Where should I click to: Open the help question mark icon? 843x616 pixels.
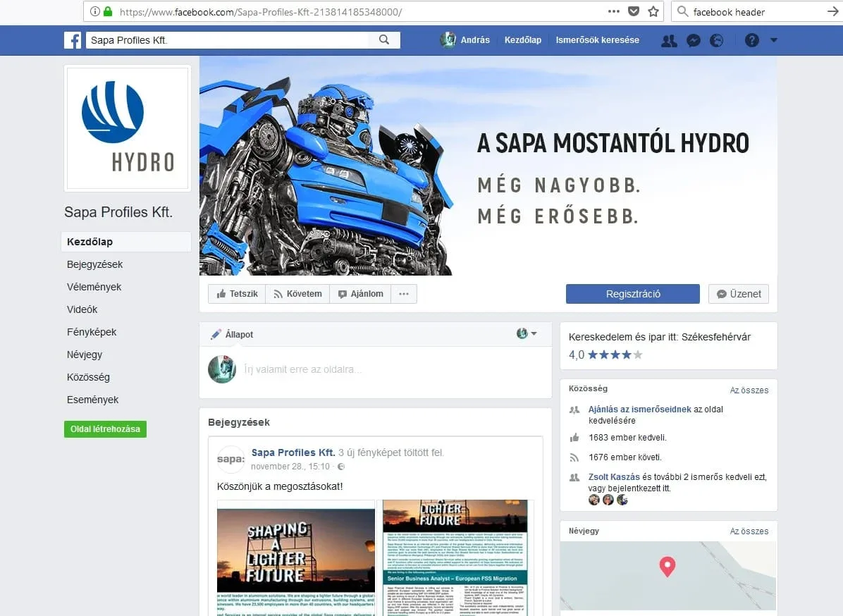pos(751,40)
